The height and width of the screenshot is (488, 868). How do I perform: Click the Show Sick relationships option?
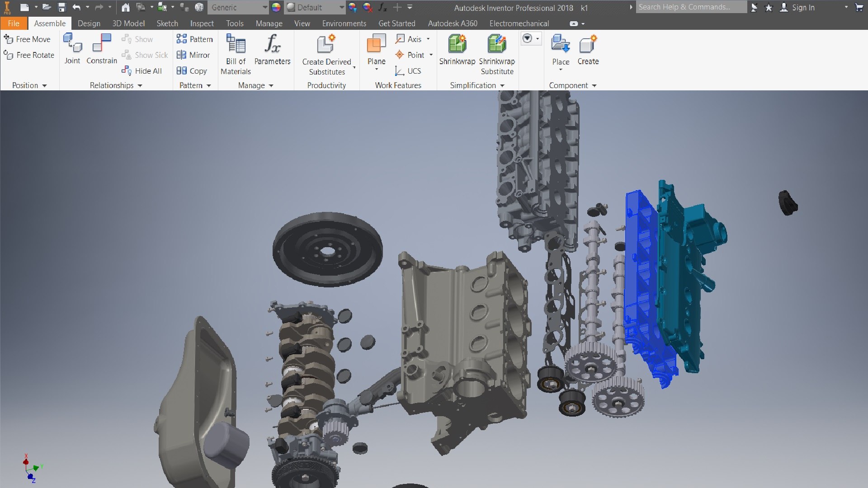[145, 55]
